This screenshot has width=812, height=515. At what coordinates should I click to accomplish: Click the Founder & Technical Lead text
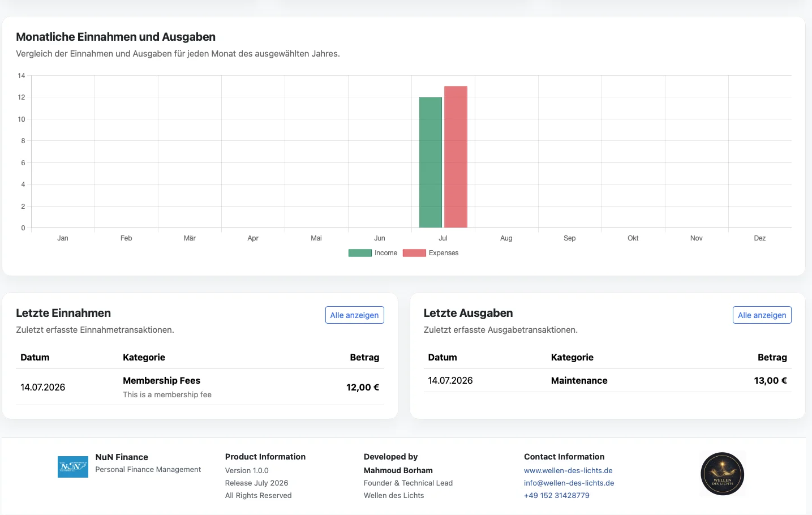[x=409, y=483]
